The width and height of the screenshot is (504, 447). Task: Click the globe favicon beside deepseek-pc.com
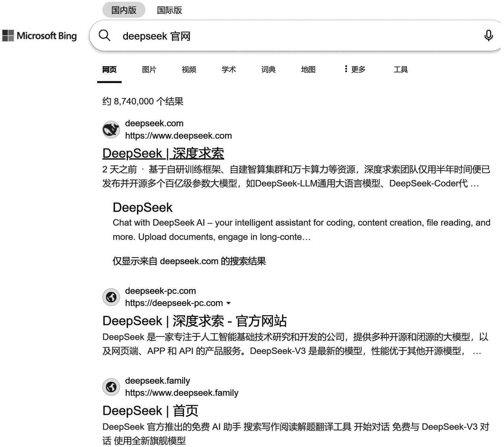point(111,297)
